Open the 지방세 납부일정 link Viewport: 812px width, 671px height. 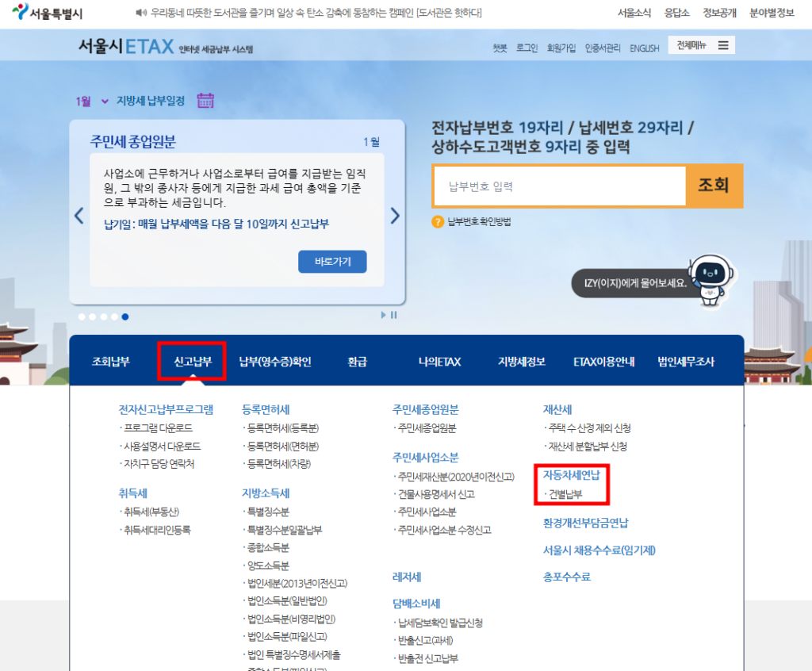point(150,101)
